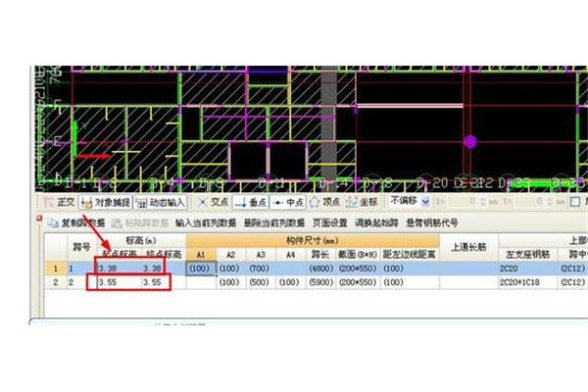Enable 交点 intersection snap
The width and height of the screenshot is (588, 392).
213,203
